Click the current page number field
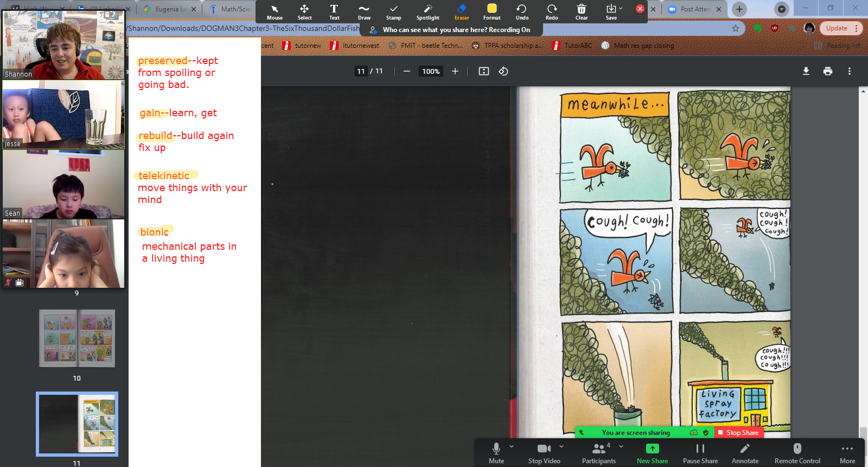 361,71
